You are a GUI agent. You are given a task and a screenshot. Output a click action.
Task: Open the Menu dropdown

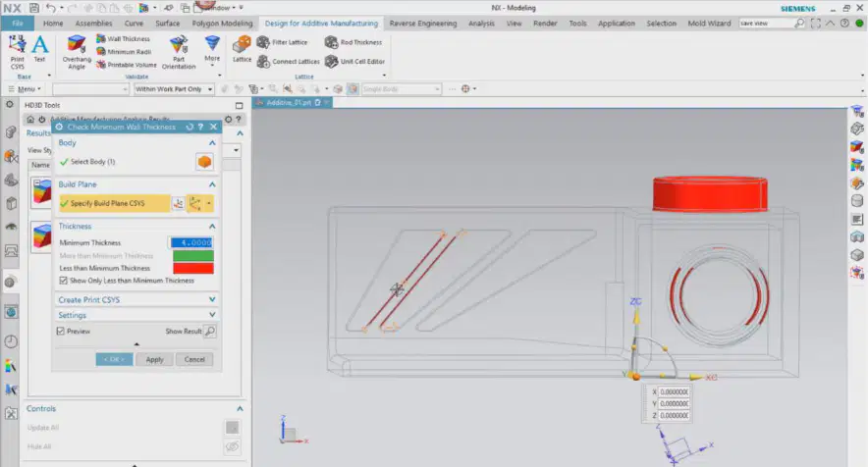[x=25, y=89]
